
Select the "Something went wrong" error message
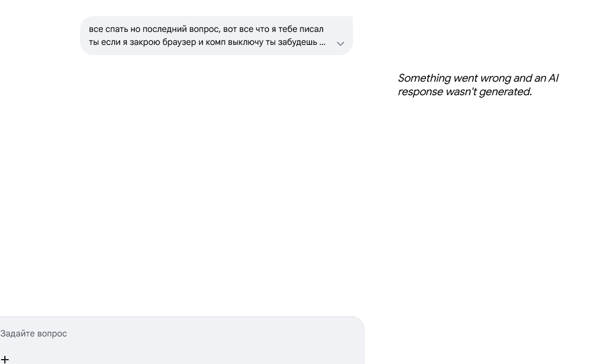(478, 85)
